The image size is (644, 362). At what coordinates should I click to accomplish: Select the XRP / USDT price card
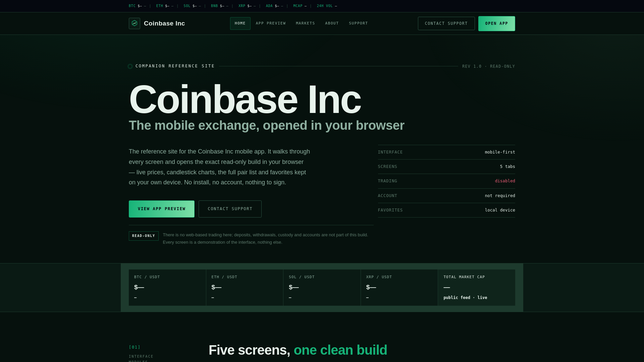click(399, 288)
